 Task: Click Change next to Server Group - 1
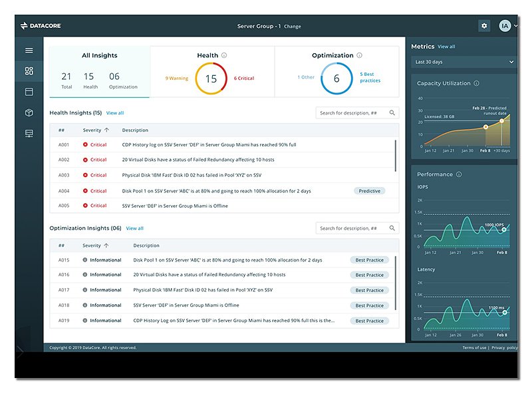[293, 27]
